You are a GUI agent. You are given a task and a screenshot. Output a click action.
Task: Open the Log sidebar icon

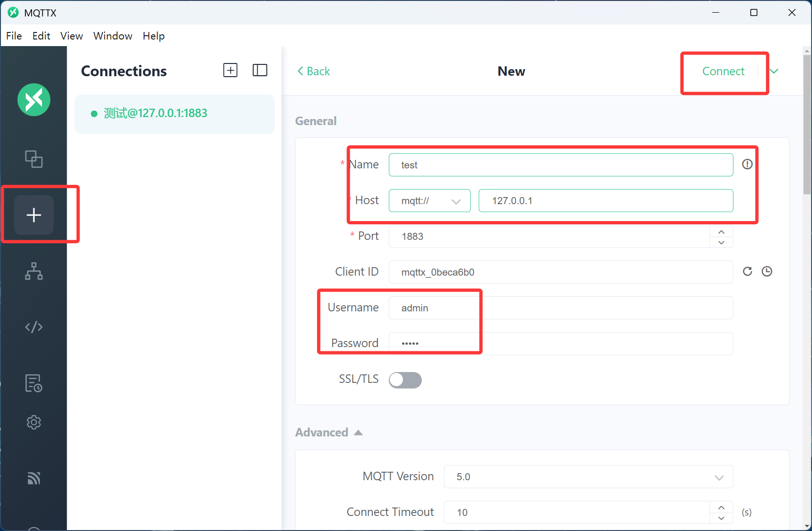click(34, 383)
